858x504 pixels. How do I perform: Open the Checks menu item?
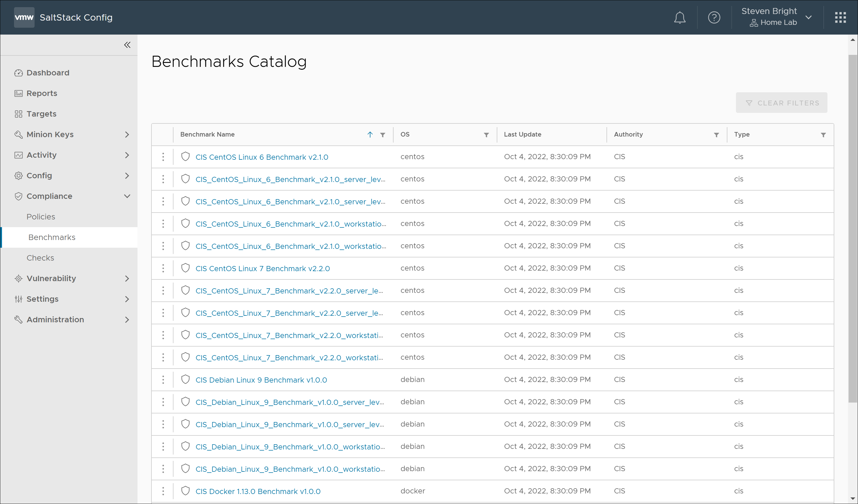tap(40, 258)
